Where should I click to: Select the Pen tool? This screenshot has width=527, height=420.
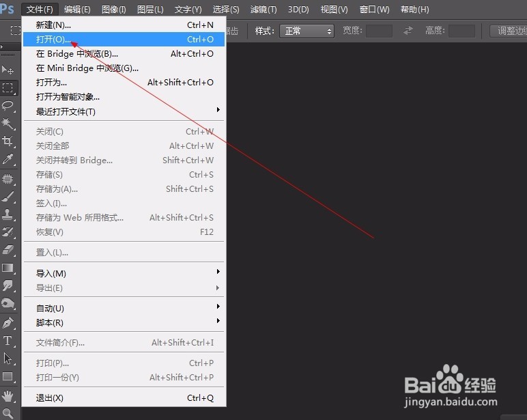(x=8, y=323)
